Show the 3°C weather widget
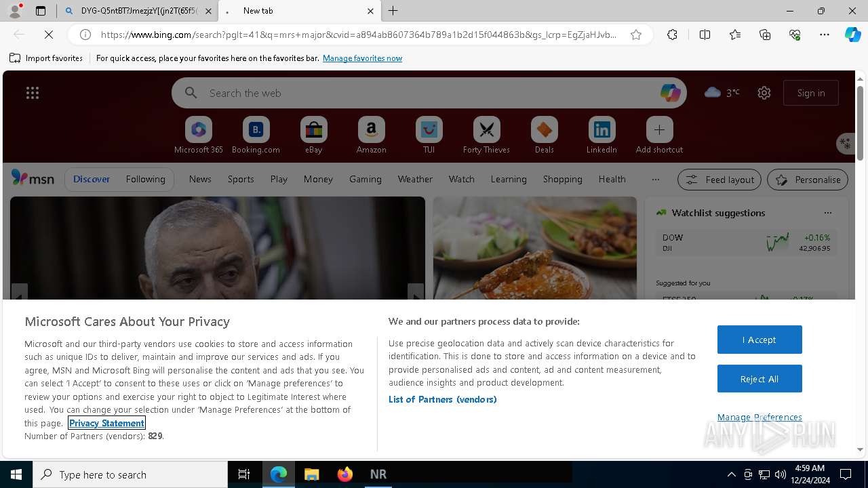Image resolution: width=868 pixels, height=488 pixels. pyautogui.click(x=722, y=93)
